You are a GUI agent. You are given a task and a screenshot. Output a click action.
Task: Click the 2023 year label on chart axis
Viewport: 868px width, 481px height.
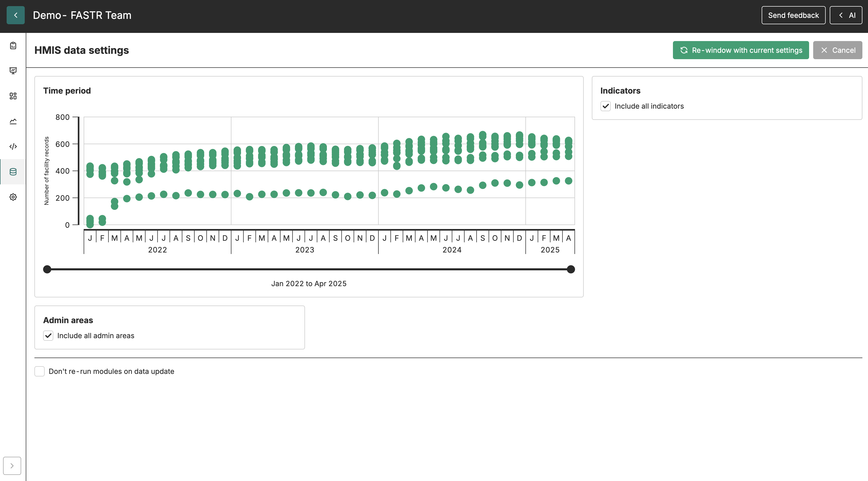tap(305, 250)
